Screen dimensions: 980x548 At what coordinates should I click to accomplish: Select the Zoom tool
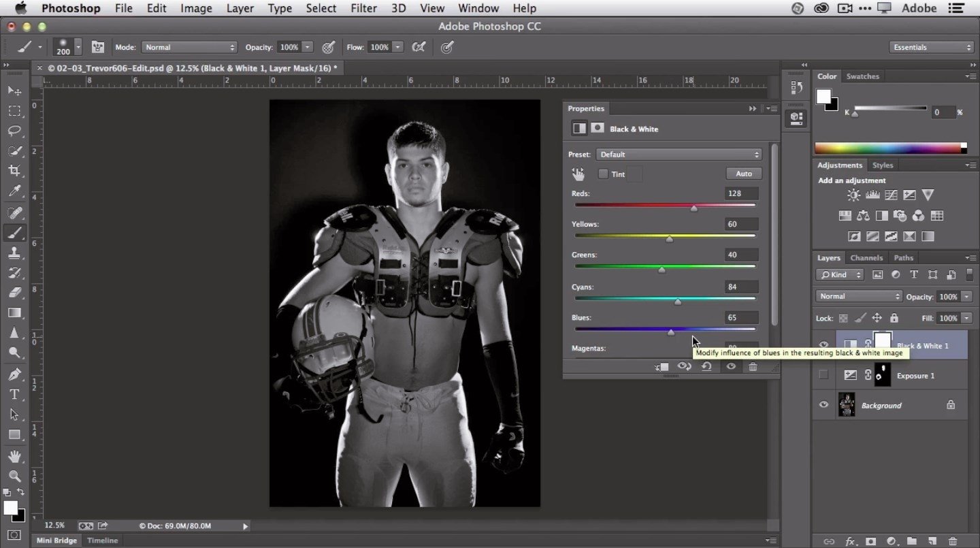coord(15,477)
